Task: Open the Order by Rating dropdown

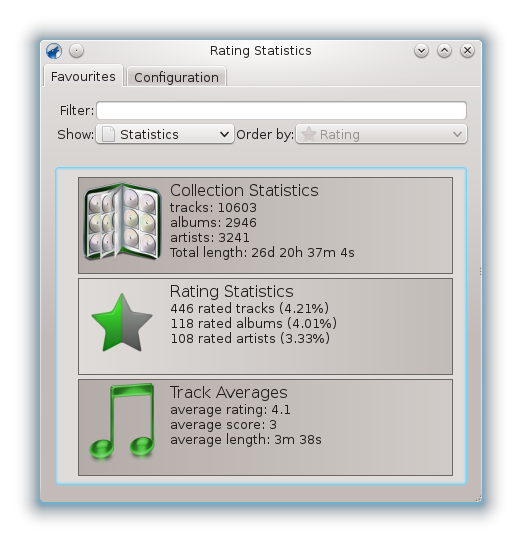Action: point(381,134)
